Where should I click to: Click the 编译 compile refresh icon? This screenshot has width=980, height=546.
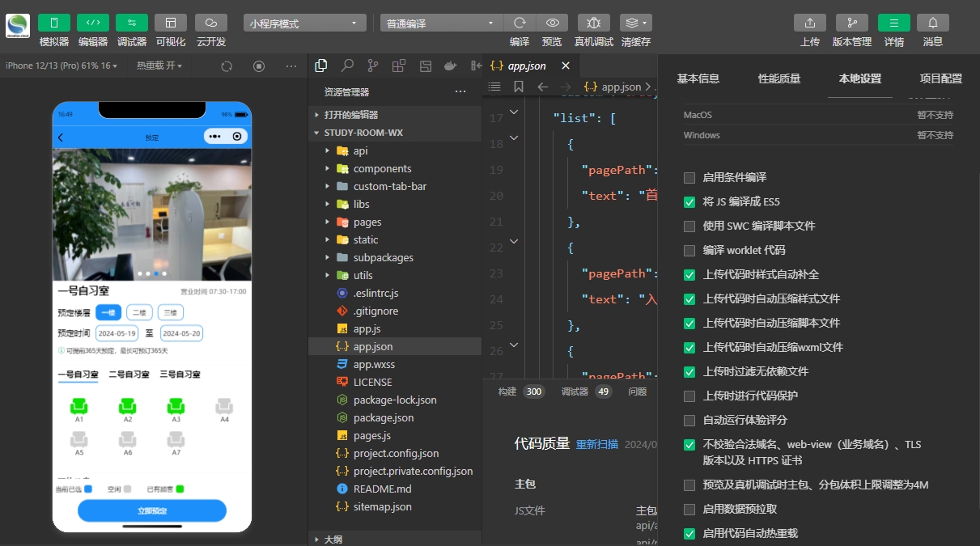pos(520,23)
